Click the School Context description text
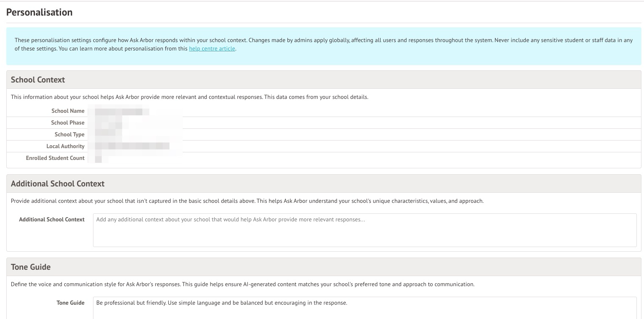Screen dimensions: 644x319 189,97
